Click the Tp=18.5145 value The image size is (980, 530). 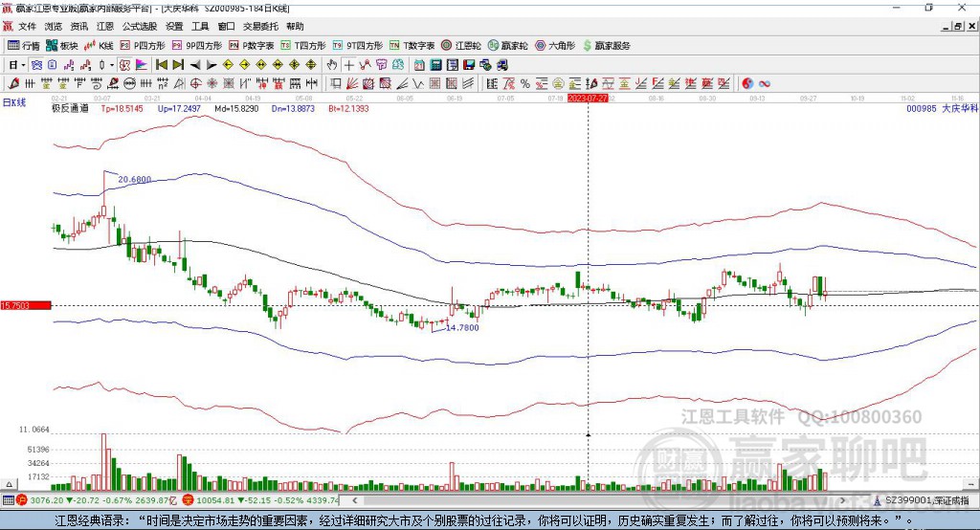[x=122, y=108]
